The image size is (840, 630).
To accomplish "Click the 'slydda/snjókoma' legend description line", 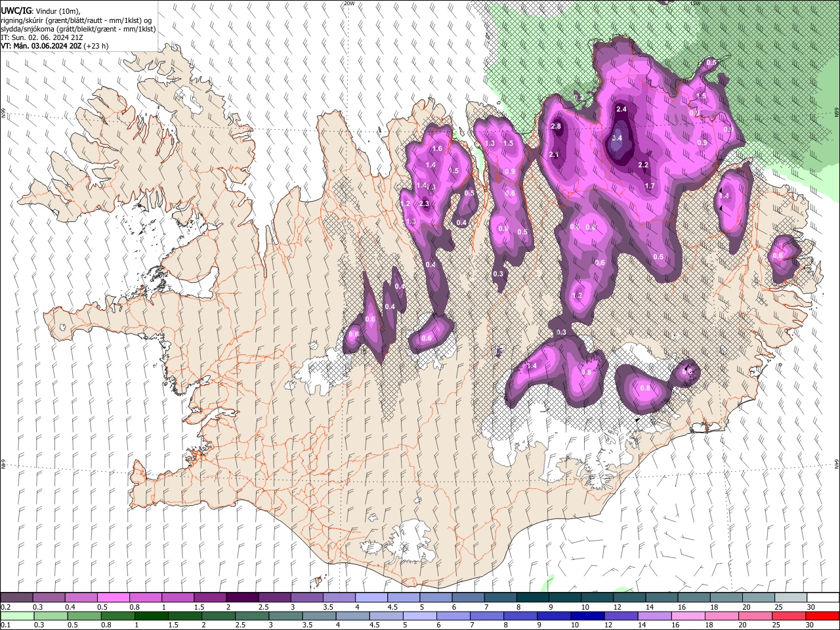I will click(78, 29).
